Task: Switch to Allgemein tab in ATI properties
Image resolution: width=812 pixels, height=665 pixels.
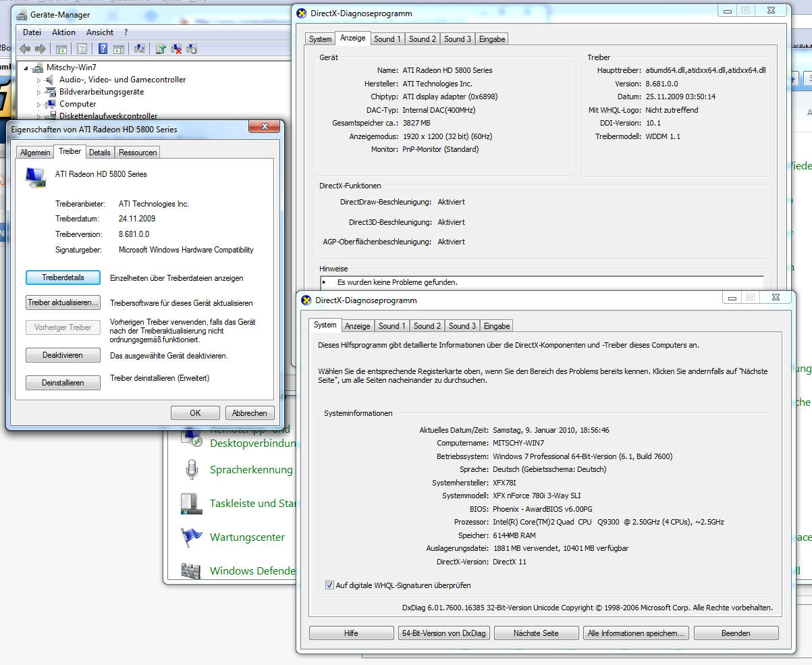Action: [35, 153]
